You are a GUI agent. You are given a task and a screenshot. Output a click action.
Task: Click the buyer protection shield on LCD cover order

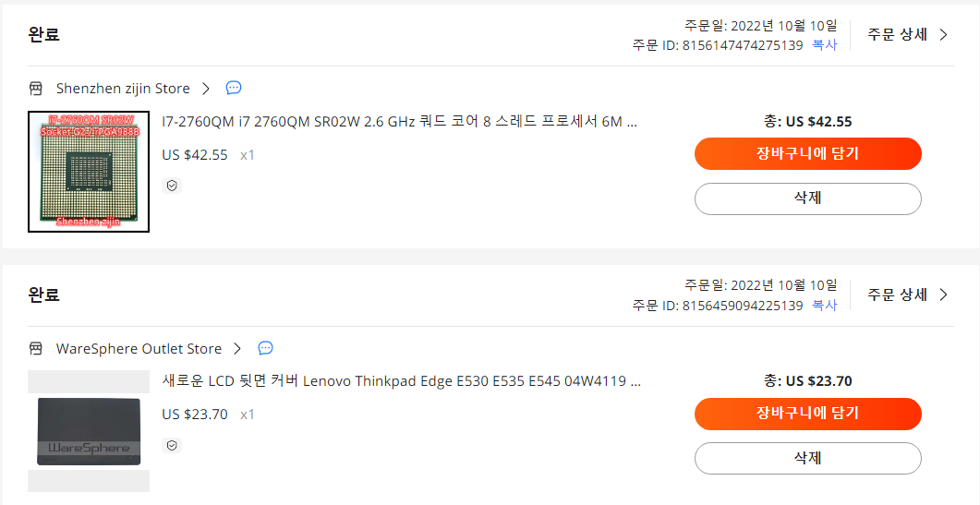coord(172,446)
